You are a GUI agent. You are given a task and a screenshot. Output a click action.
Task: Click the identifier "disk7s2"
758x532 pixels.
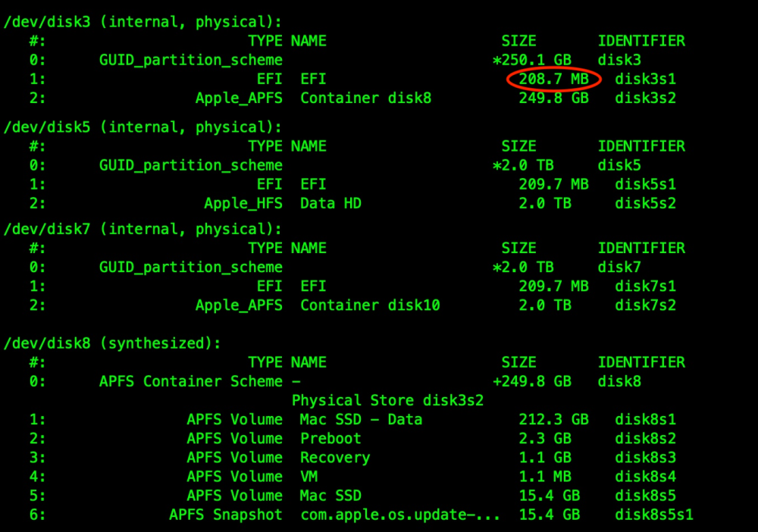point(645,305)
